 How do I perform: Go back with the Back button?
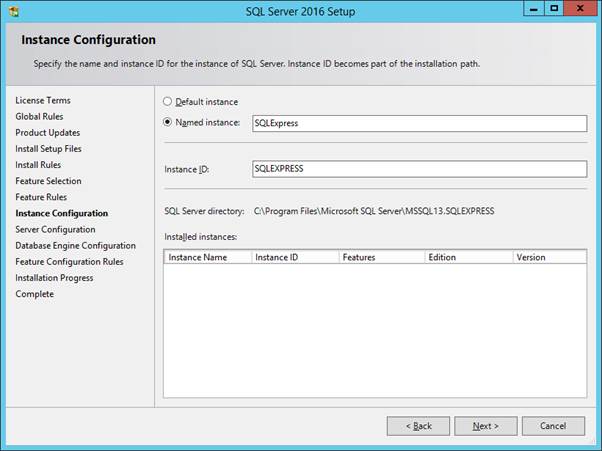(x=418, y=426)
